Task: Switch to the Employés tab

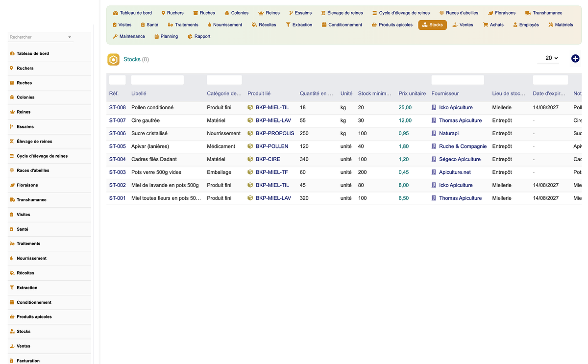Action: (526, 24)
